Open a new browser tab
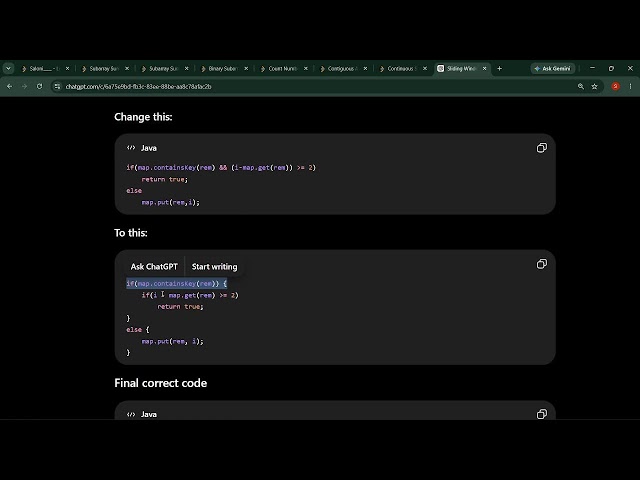This screenshot has height=480, width=640. [x=499, y=69]
